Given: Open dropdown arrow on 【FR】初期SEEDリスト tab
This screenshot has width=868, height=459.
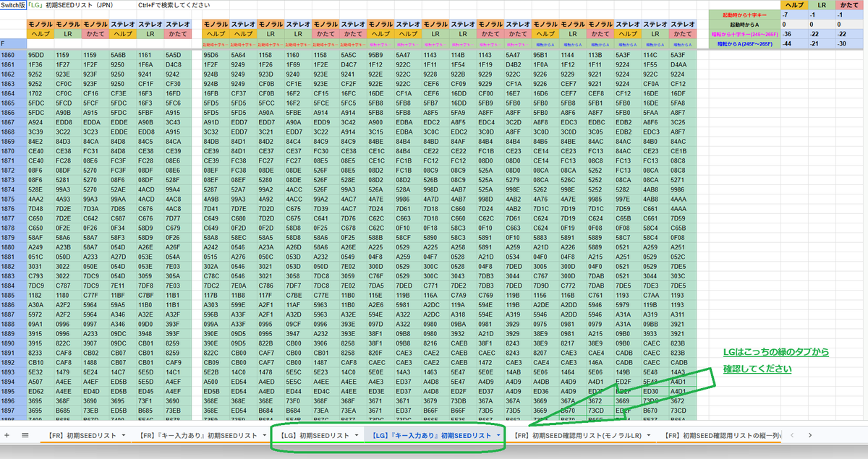Looking at the screenshot, I should pyautogui.click(x=124, y=435).
